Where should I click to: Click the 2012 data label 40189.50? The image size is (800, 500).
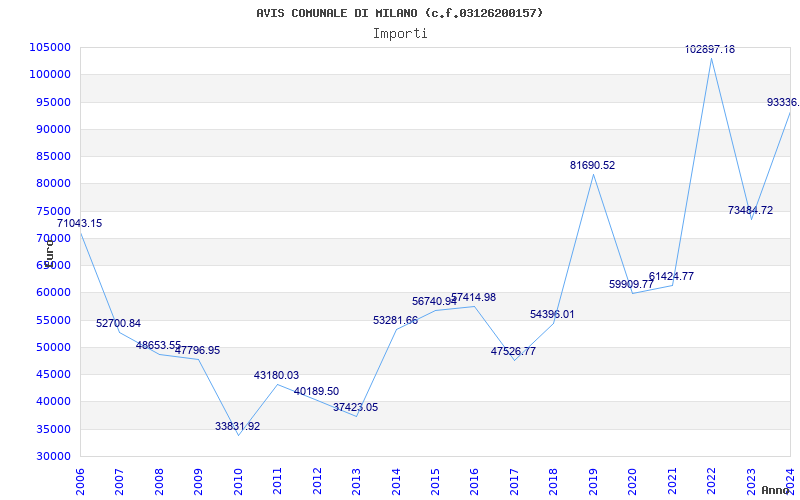tap(316, 391)
